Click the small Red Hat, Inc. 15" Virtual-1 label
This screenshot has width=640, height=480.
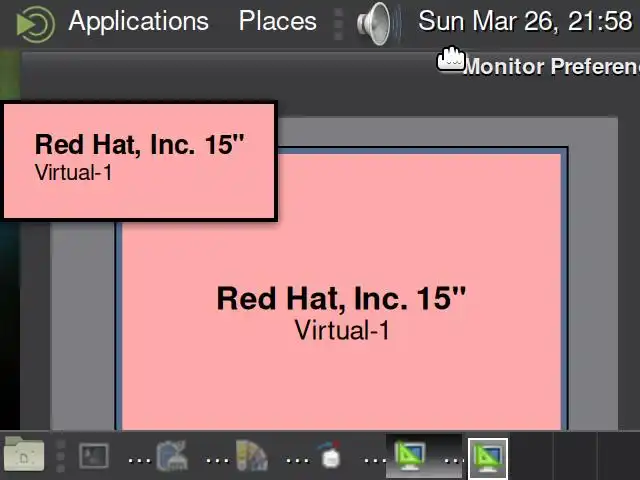pyautogui.click(x=139, y=161)
